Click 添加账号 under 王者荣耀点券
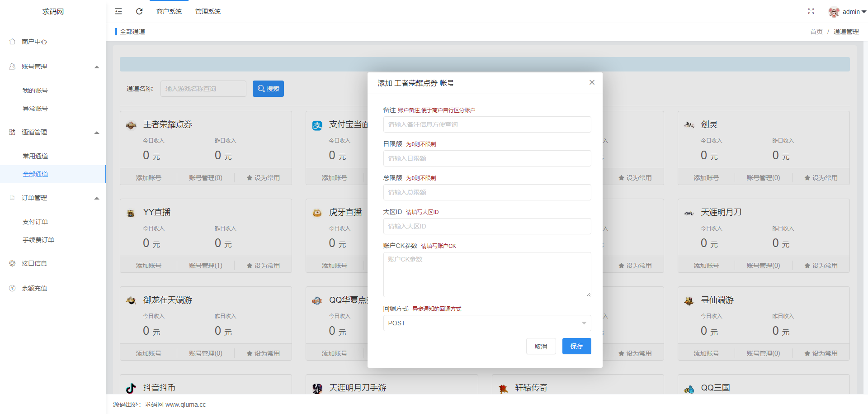 click(x=148, y=178)
